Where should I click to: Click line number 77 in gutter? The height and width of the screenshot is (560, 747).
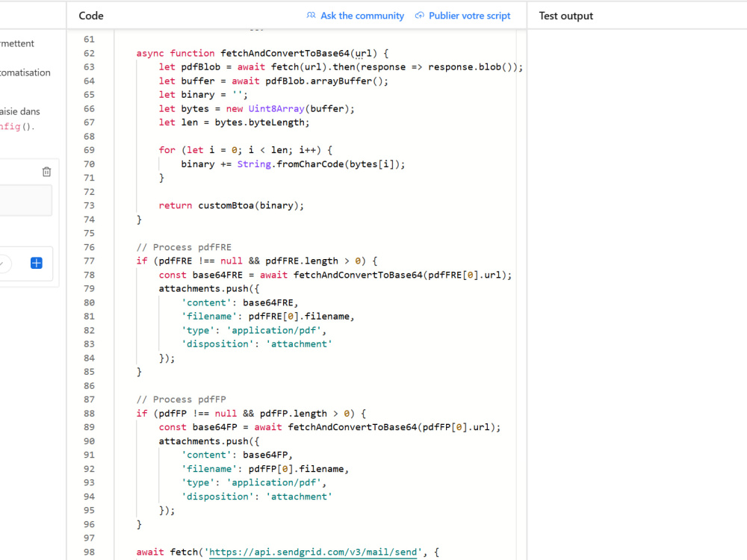(89, 261)
